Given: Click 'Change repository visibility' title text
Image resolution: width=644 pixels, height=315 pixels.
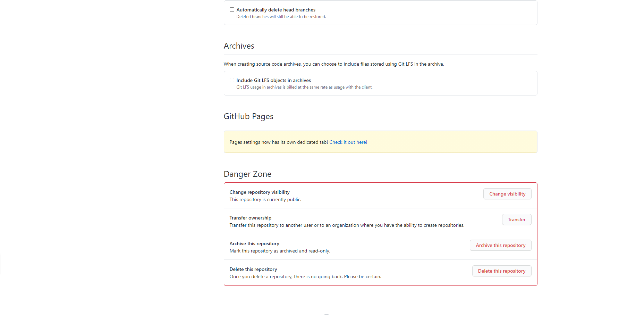Looking at the screenshot, I should pos(260,192).
